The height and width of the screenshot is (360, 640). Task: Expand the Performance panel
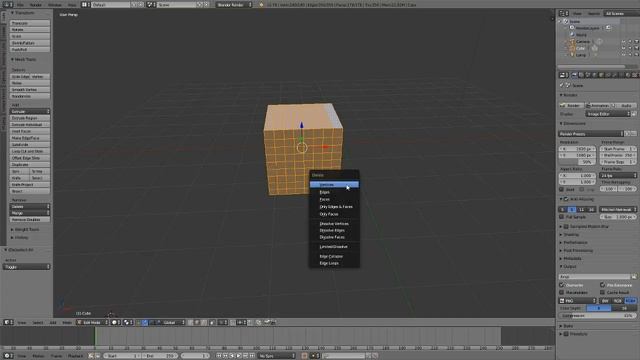click(576, 243)
